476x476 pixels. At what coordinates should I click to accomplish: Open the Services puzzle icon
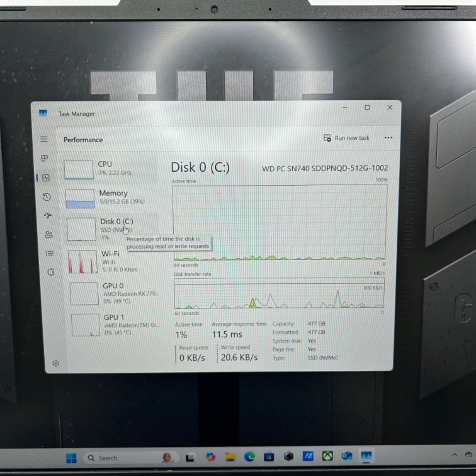pos(51,272)
